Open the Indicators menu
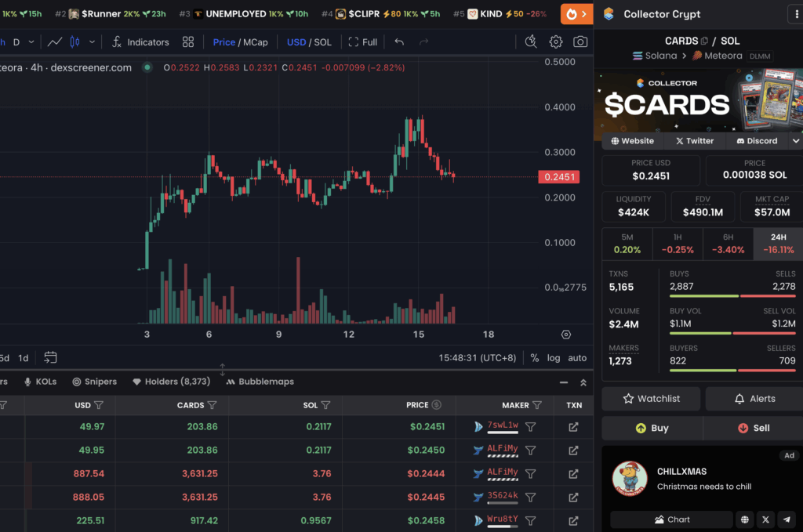 pos(140,42)
